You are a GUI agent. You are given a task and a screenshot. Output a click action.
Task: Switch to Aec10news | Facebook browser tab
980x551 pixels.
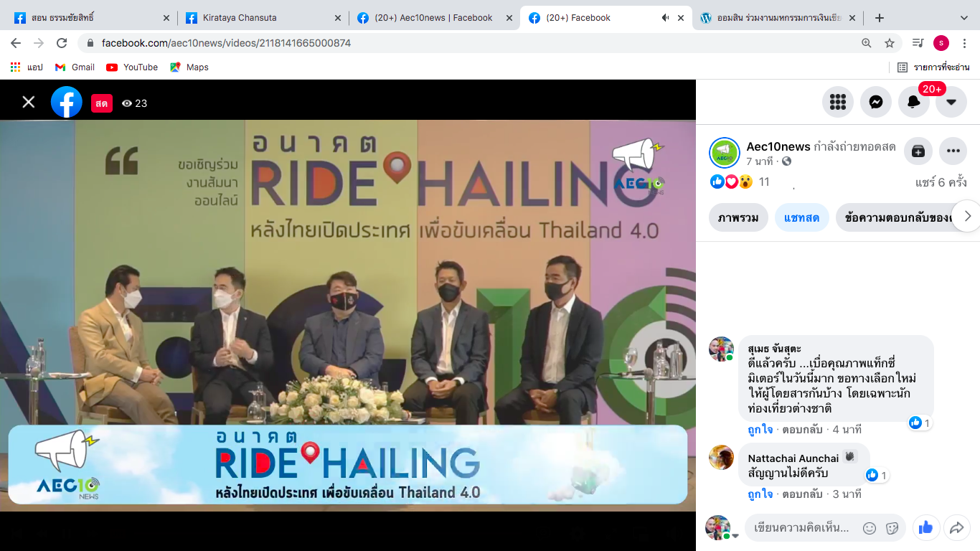point(434,18)
